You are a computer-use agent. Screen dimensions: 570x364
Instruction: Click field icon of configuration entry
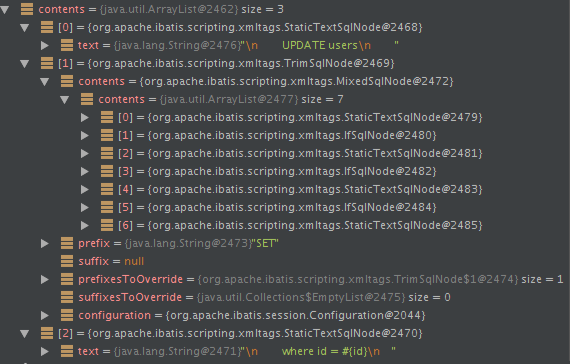click(x=67, y=315)
